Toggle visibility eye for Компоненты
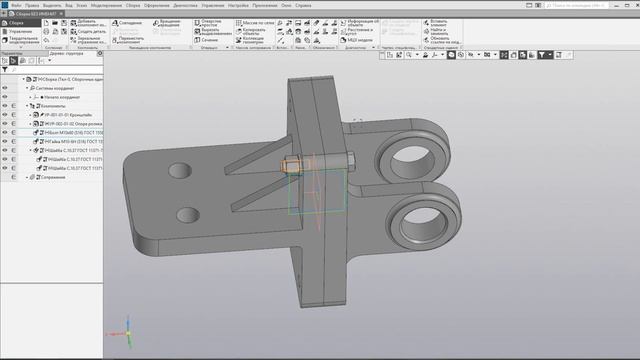Viewport: 640px width, 360px height. point(5,106)
